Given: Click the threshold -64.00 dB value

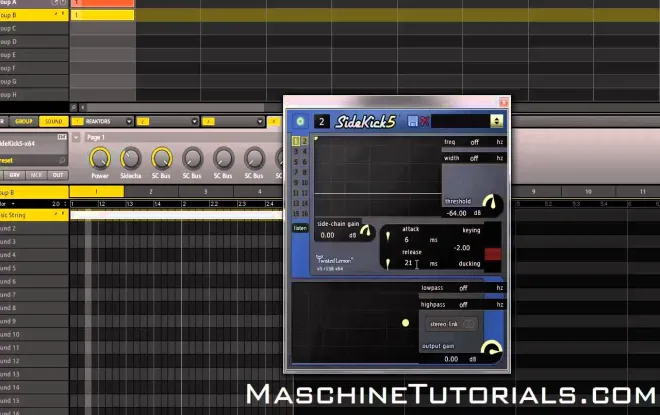Looking at the screenshot, I should point(457,213).
